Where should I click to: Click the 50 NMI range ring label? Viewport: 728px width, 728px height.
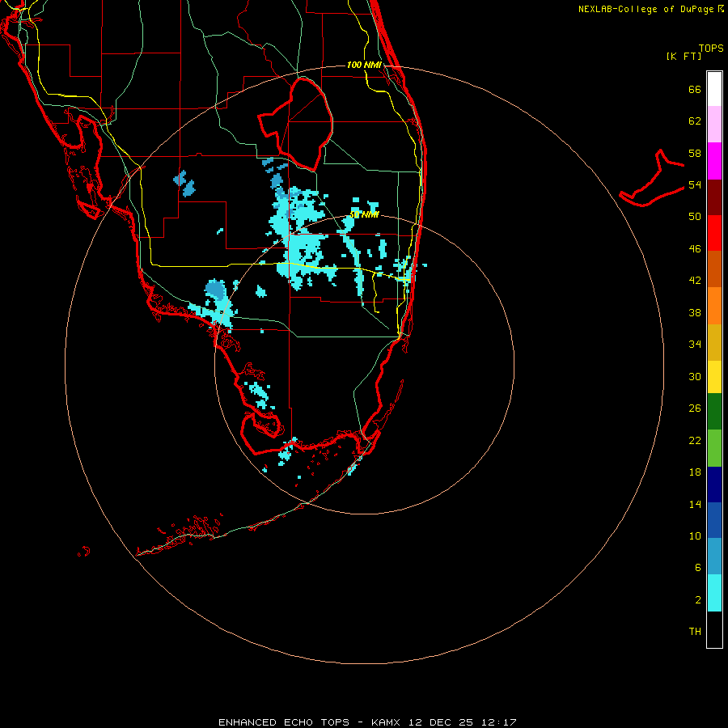(x=364, y=214)
